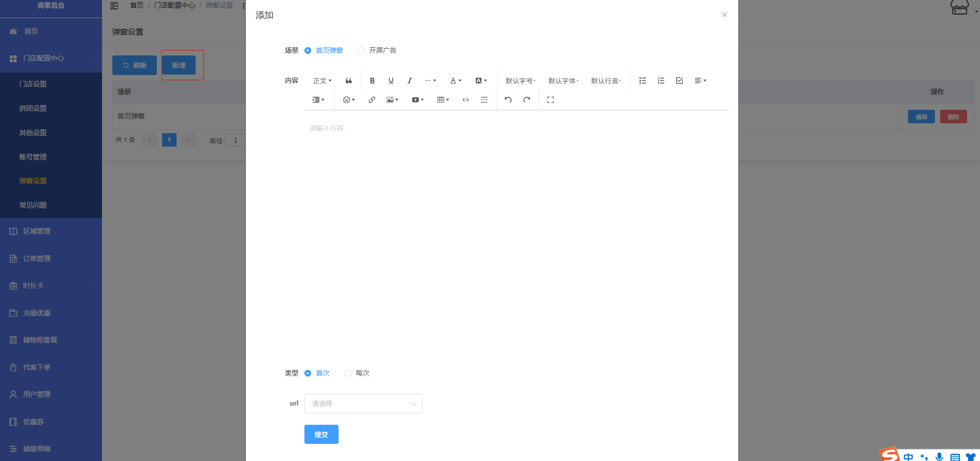Screen dimensions: 980x461
Task: Insert a blockquote with the quote icon
Action: (349, 81)
